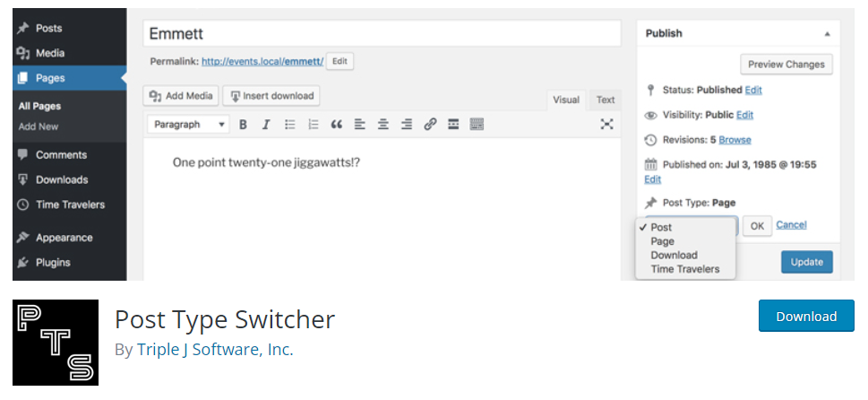Align text right
The height and width of the screenshot is (400, 868).
[407, 125]
